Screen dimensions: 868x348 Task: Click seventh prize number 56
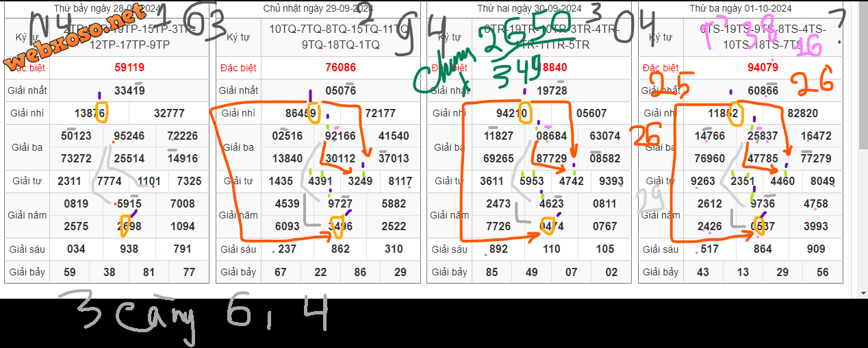822,272
